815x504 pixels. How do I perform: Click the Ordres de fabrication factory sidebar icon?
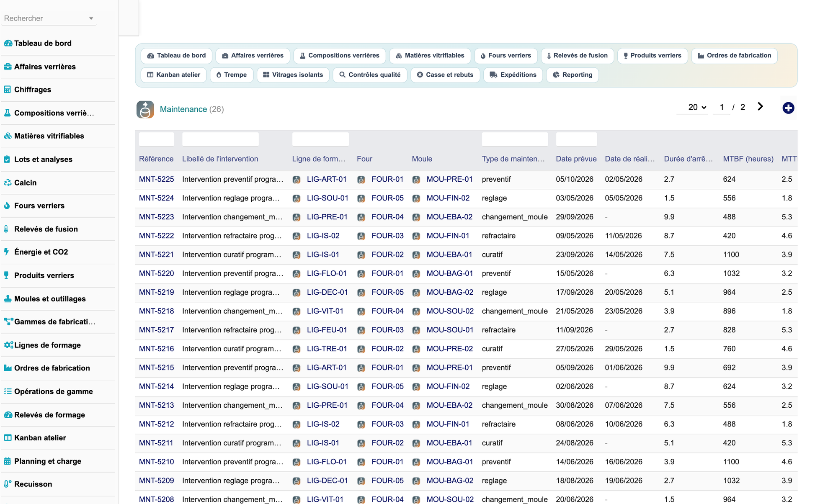point(8,368)
